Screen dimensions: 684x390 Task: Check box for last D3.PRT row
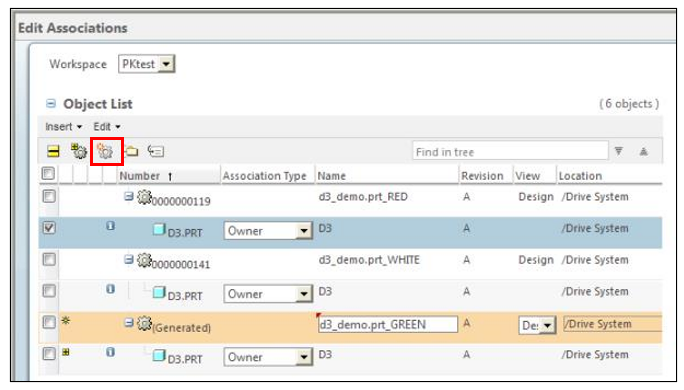pos(49,354)
